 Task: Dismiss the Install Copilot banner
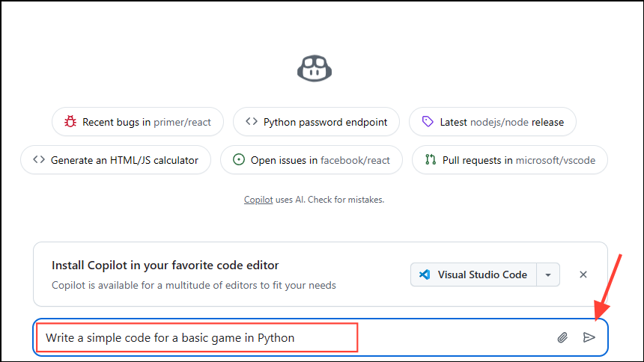click(583, 274)
